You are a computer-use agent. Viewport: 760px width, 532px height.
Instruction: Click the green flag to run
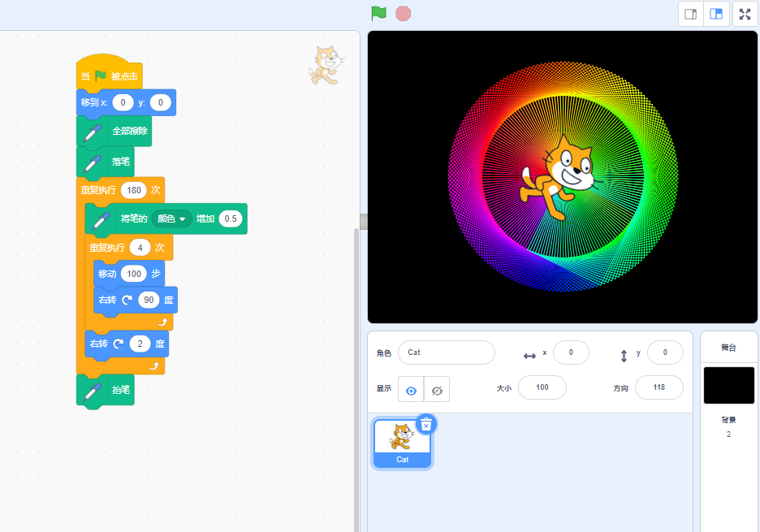coord(378,13)
